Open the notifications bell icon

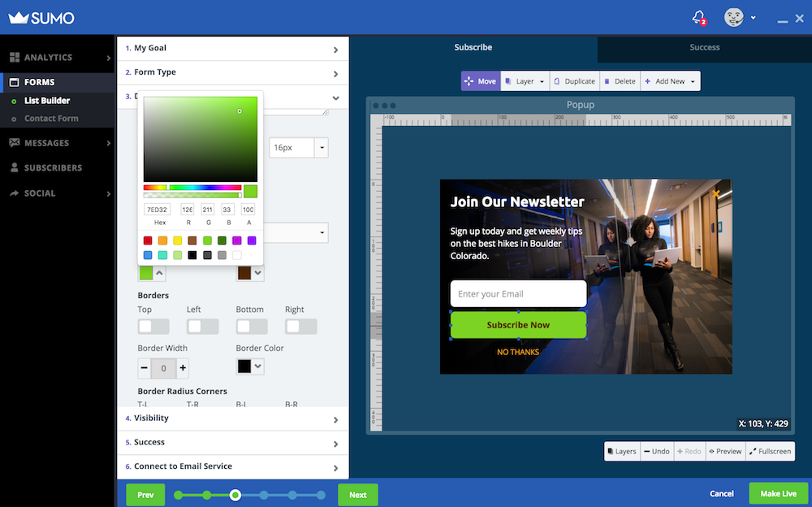point(699,18)
